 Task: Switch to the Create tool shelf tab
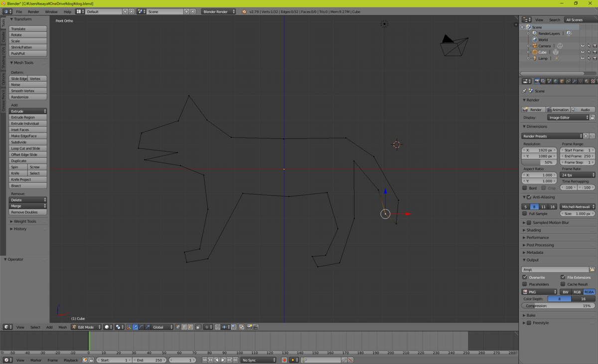click(3, 37)
